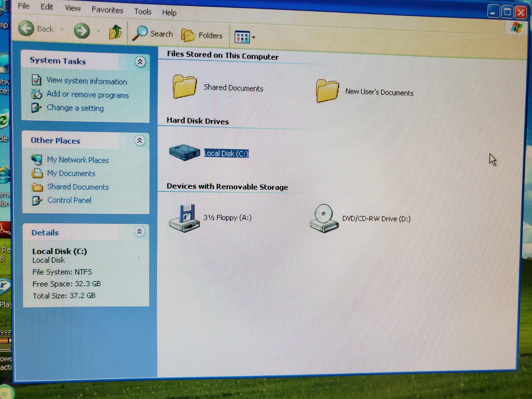Click the green Back arrow button
The image size is (532, 399).
(26, 28)
